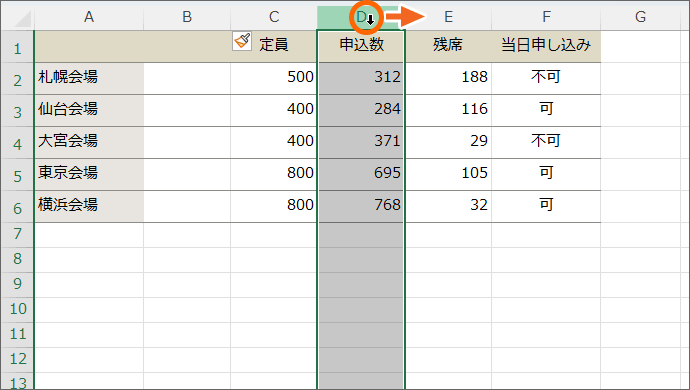Select the 大宮会場 cell

point(89,143)
